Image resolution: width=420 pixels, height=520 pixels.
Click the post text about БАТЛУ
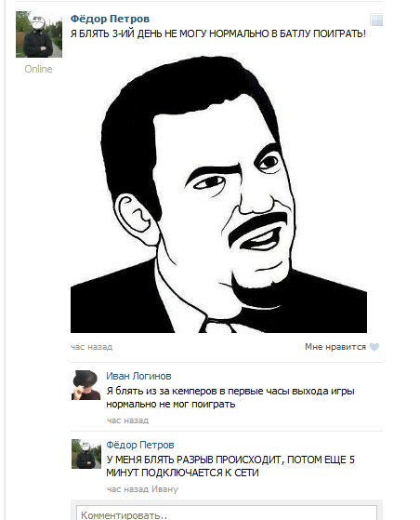click(x=218, y=33)
